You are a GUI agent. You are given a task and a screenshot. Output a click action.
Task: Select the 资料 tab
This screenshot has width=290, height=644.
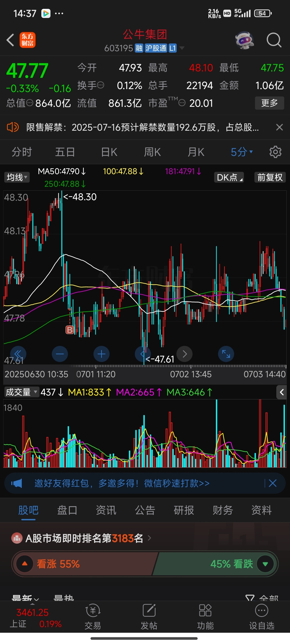tap(262, 510)
